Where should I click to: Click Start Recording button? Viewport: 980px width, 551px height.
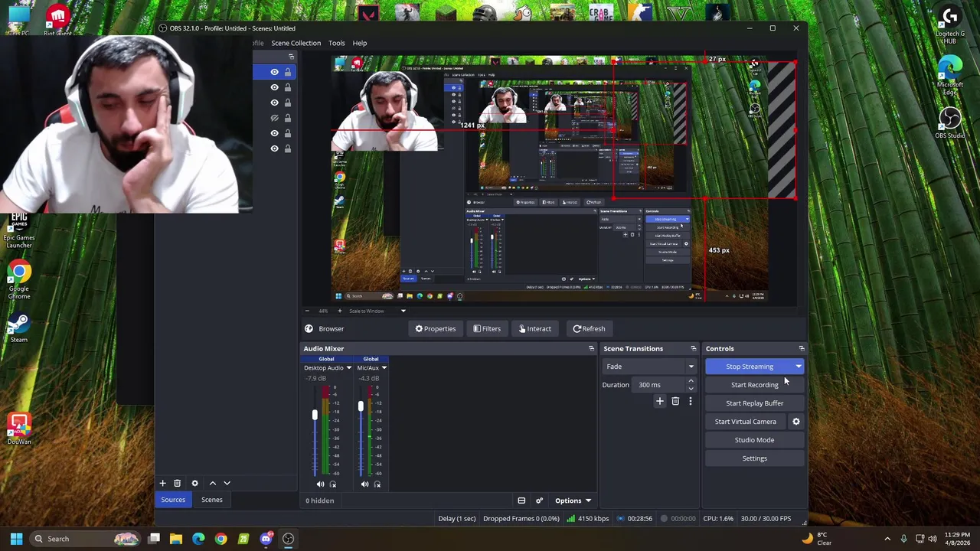(754, 385)
